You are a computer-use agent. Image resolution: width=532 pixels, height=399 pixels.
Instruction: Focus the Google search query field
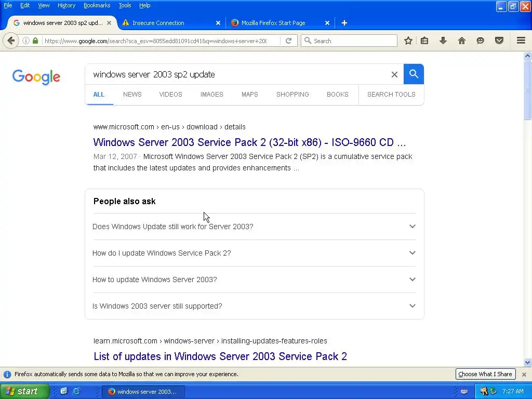pyautogui.click(x=237, y=74)
